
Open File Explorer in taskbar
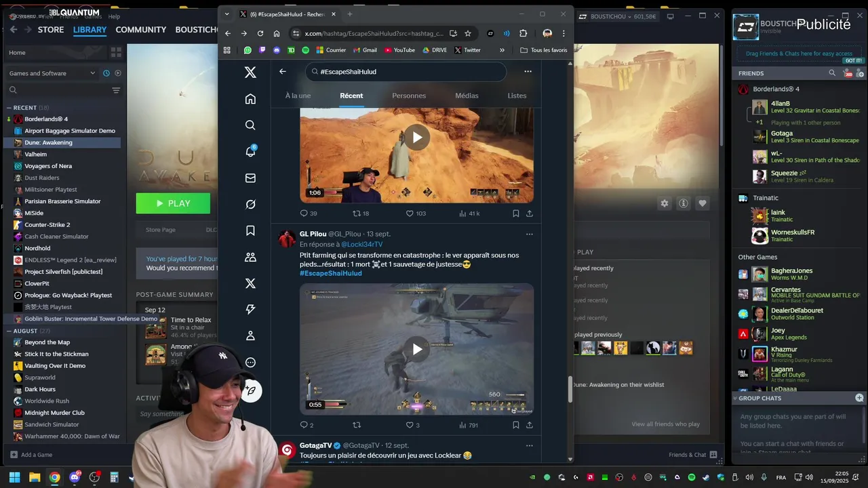(x=35, y=477)
